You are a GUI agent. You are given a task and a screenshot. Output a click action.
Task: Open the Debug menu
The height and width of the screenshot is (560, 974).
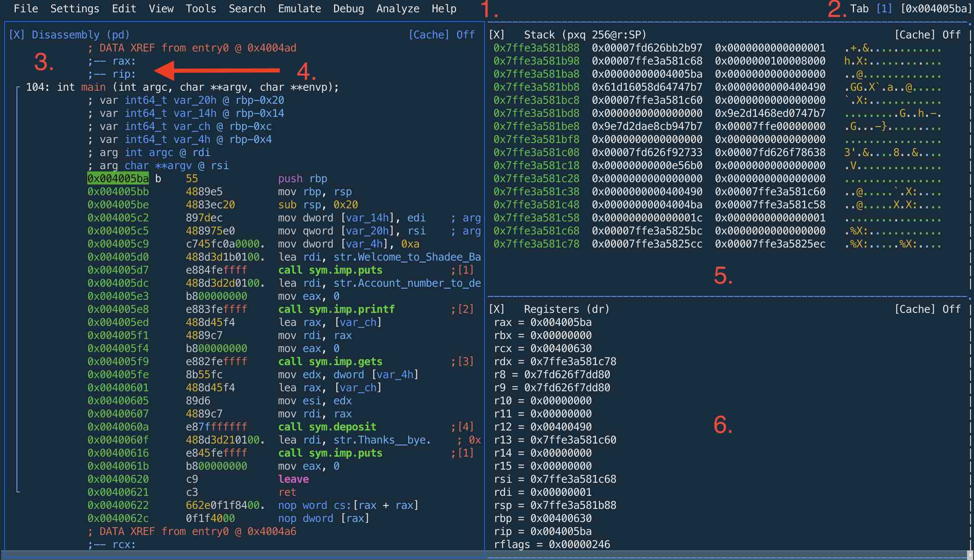(348, 8)
